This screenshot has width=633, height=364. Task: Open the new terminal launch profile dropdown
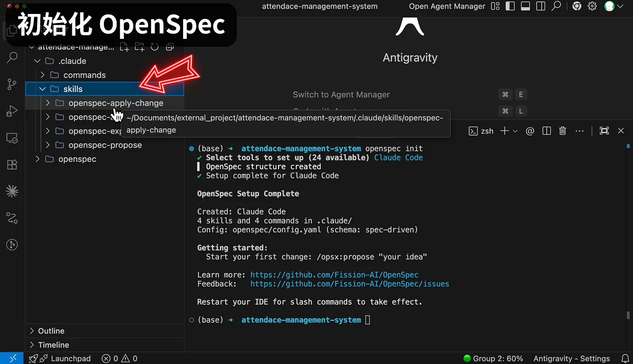pyautogui.click(x=515, y=131)
